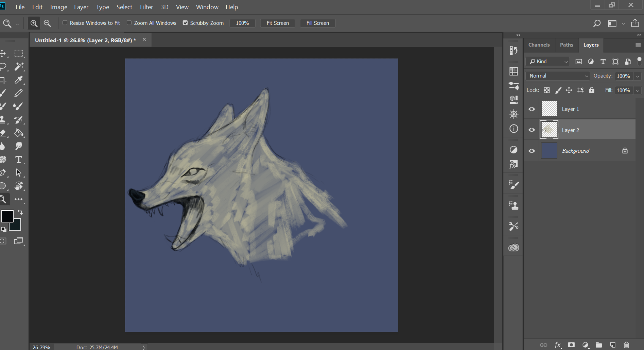This screenshot has height=350, width=644.
Task: Hide the Background layer eye
Action: 532,151
